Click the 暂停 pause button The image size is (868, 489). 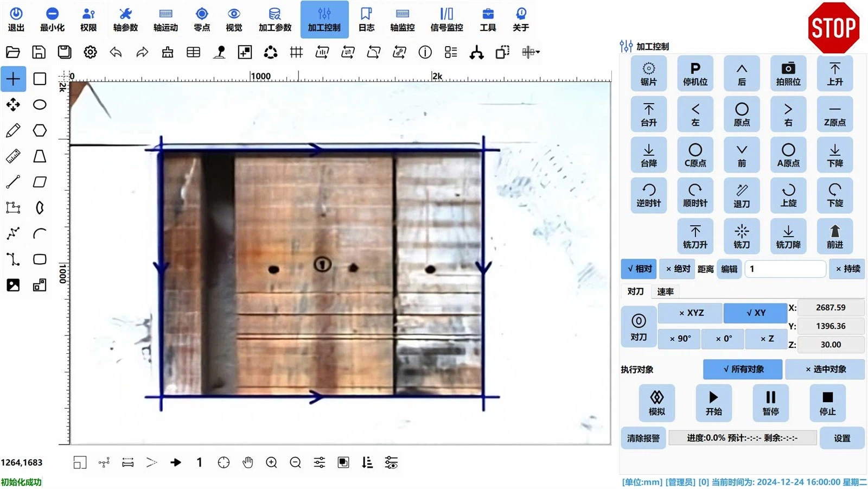pos(770,403)
